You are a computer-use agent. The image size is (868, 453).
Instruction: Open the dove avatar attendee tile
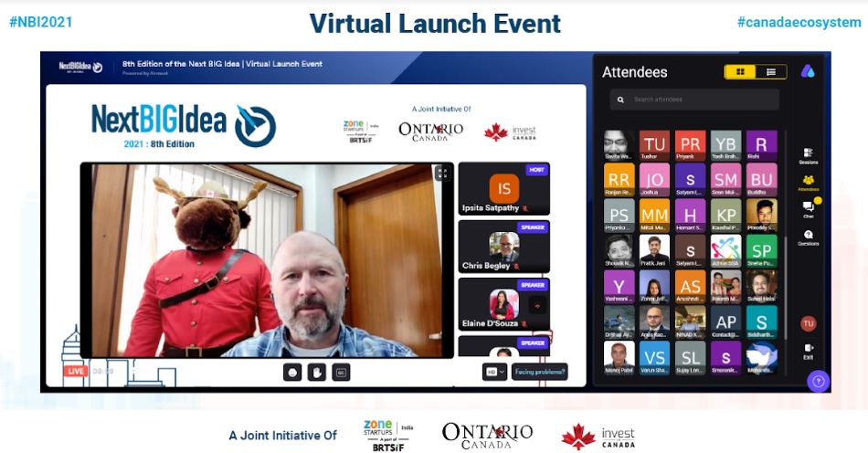761,358
